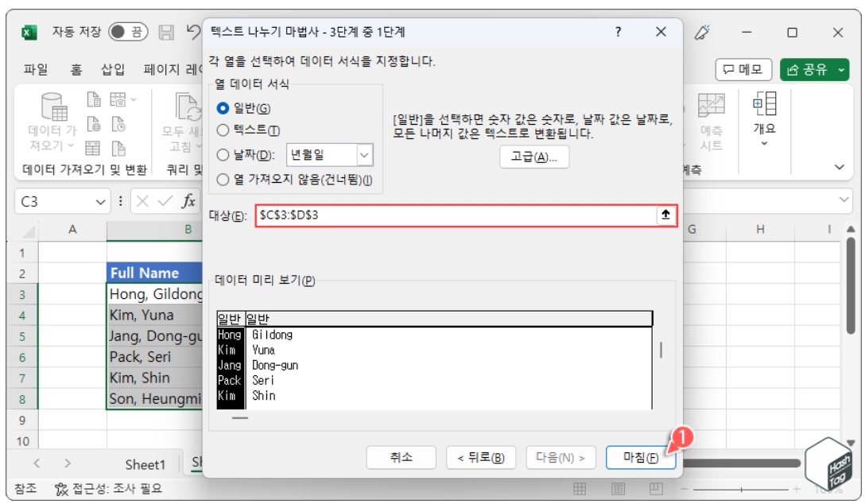Viewport: 865px width, 504px height.
Task: Open the date format 년월일 dropdown
Action: point(365,155)
